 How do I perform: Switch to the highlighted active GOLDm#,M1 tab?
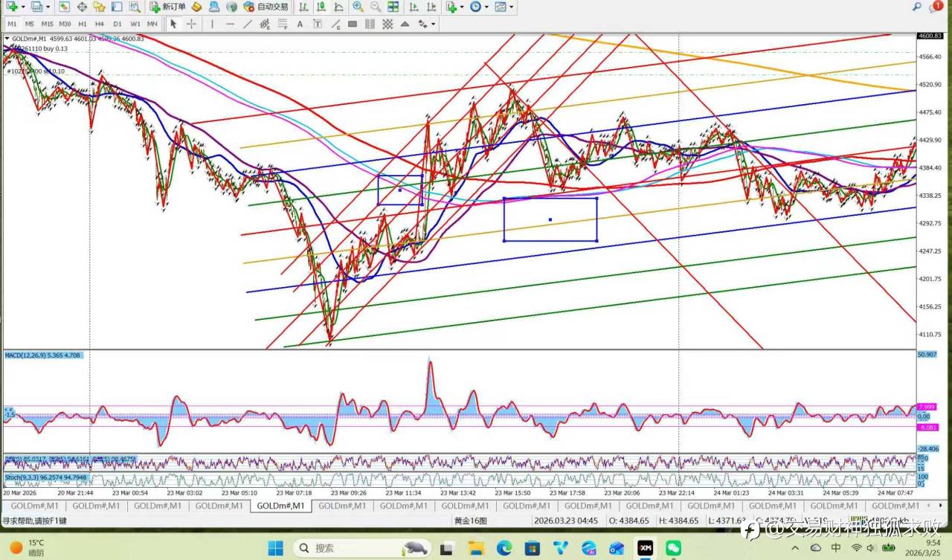280,506
